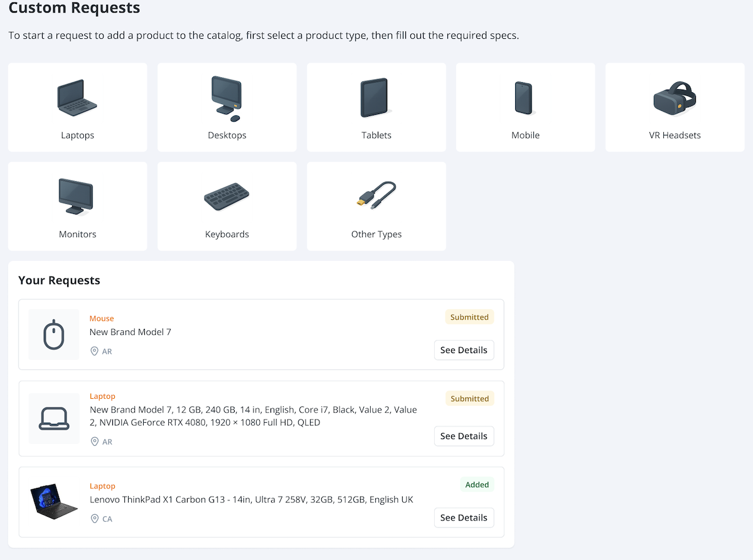Choose the VR Headsets icon
753x560 pixels.
(675, 98)
